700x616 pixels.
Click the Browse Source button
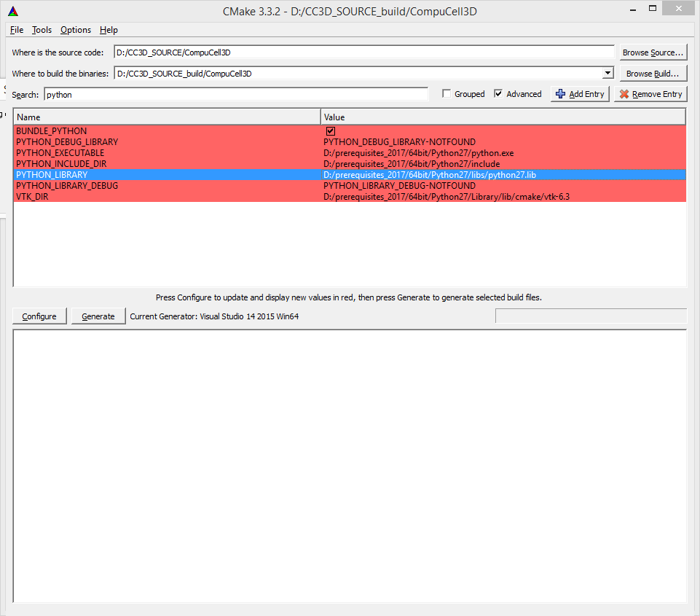[653, 52]
